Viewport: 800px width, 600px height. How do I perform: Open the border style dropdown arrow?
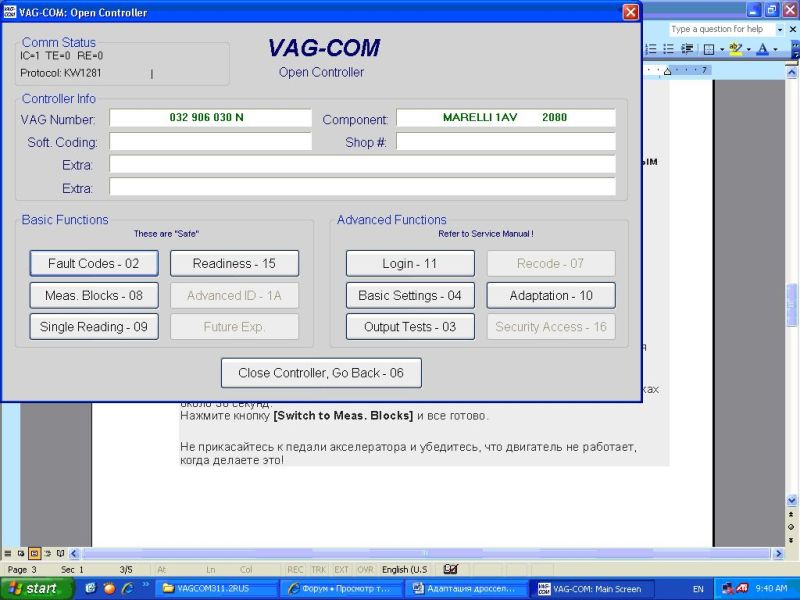click(720, 49)
